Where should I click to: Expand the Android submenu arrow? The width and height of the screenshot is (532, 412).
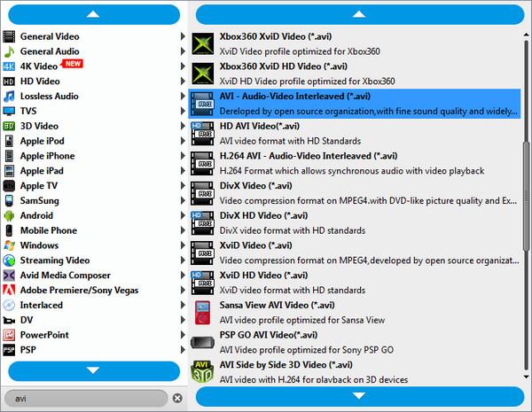(x=183, y=215)
